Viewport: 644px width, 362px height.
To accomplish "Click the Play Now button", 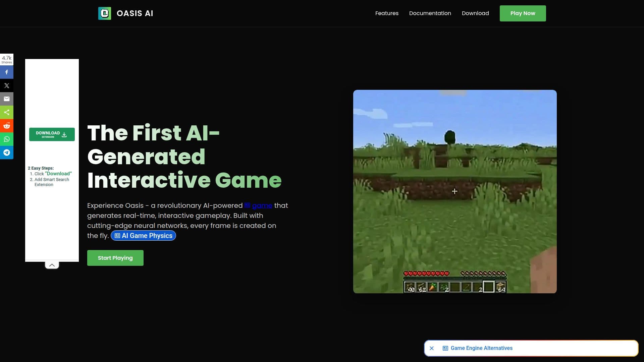I will pos(523,13).
